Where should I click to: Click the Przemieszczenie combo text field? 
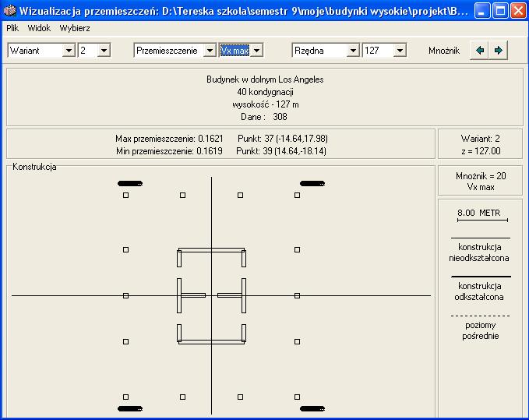[x=169, y=51]
